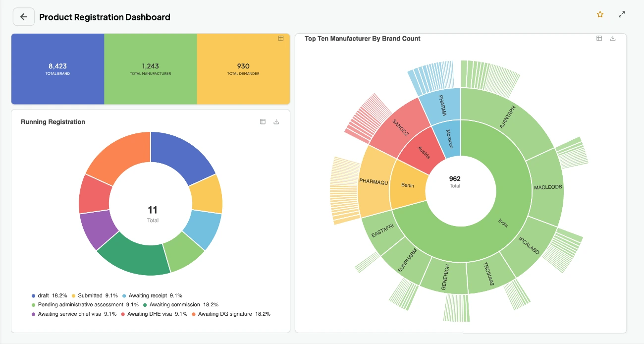Image resolution: width=644 pixels, height=344 pixels.
Task: Toggle Pending administrative assessment legend entry
Action: click(x=85, y=304)
